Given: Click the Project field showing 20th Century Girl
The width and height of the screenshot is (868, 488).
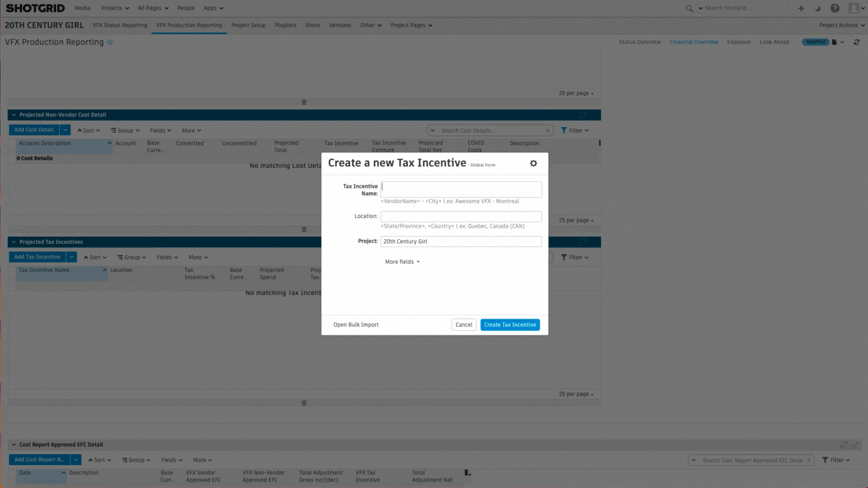Looking at the screenshot, I should (x=461, y=242).
